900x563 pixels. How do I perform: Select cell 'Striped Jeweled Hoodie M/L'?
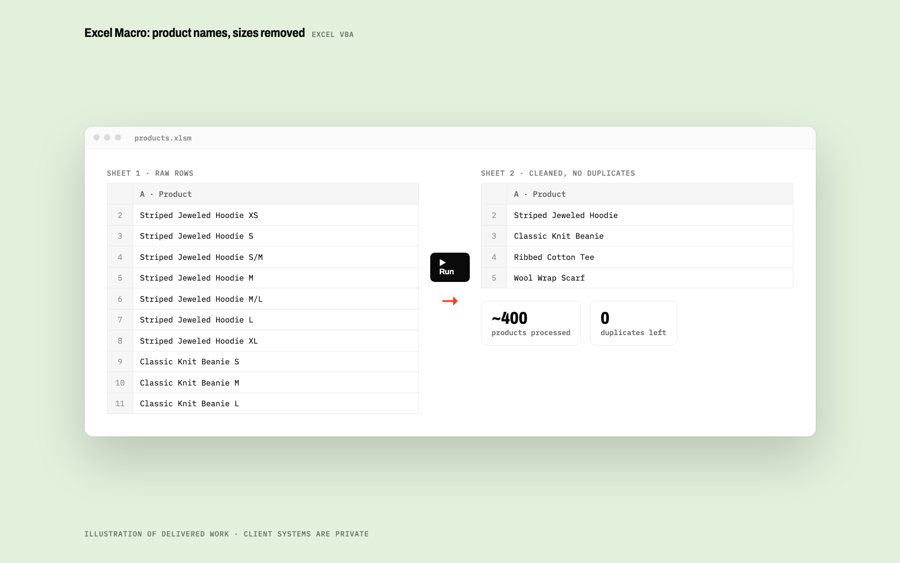276,299
